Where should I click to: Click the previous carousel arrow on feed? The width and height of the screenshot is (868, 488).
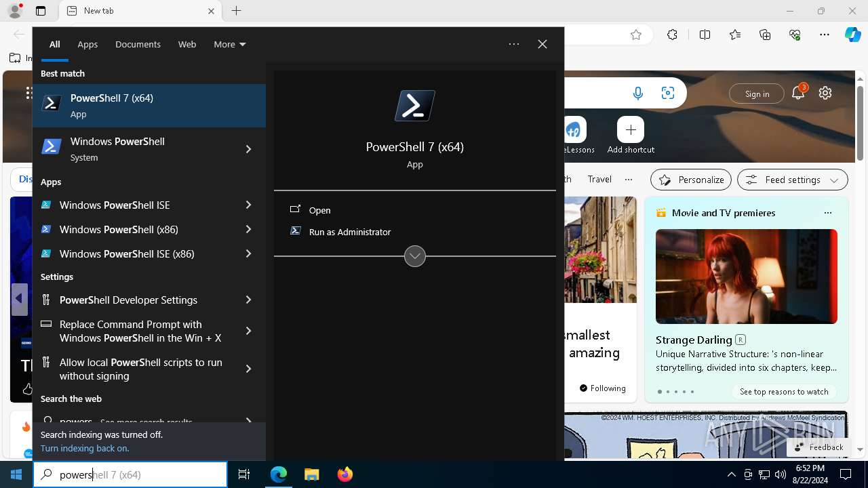(19, 299)
